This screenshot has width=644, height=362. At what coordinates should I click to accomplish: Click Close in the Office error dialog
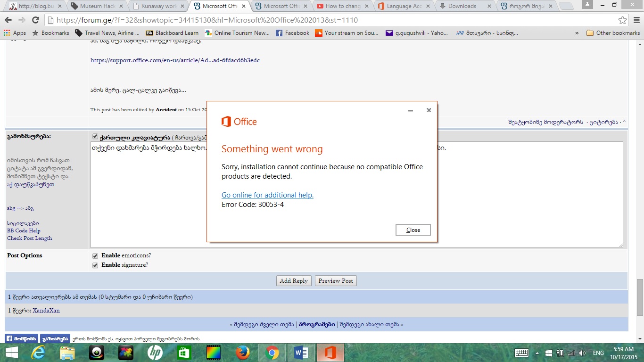413,230
